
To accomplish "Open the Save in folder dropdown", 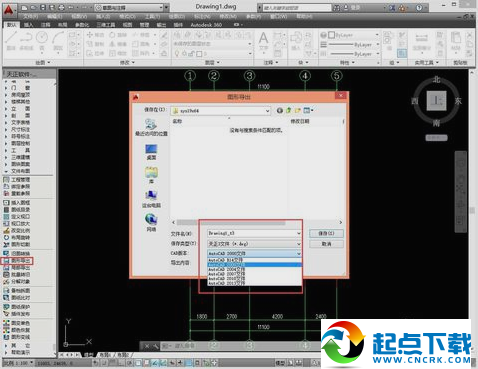I will [221, 111].
